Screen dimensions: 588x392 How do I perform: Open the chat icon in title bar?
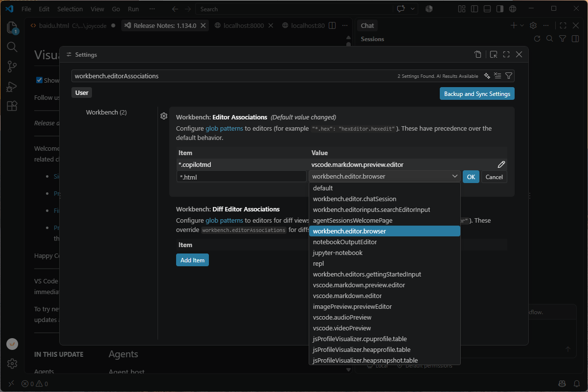[x=401, y=9]
